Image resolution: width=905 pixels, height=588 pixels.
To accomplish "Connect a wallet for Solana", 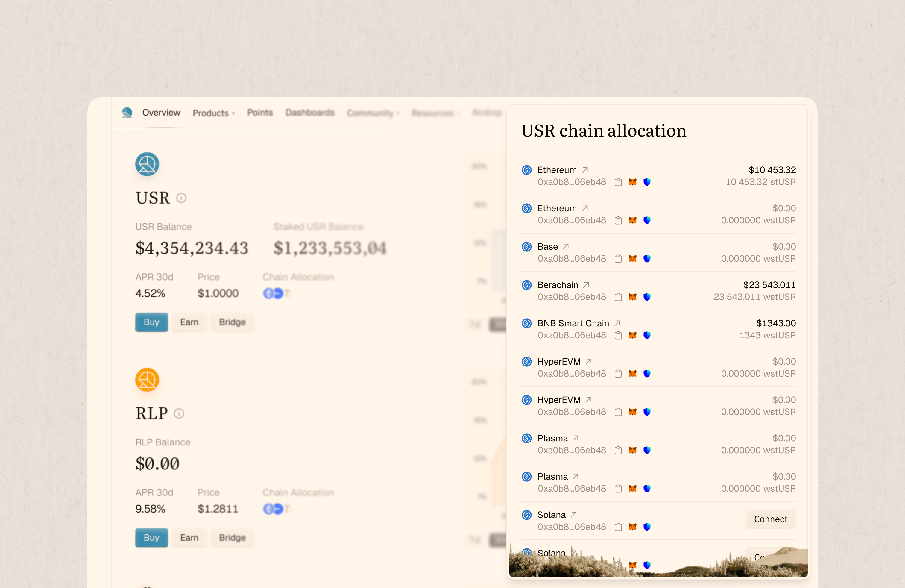I will coord(770,519).
